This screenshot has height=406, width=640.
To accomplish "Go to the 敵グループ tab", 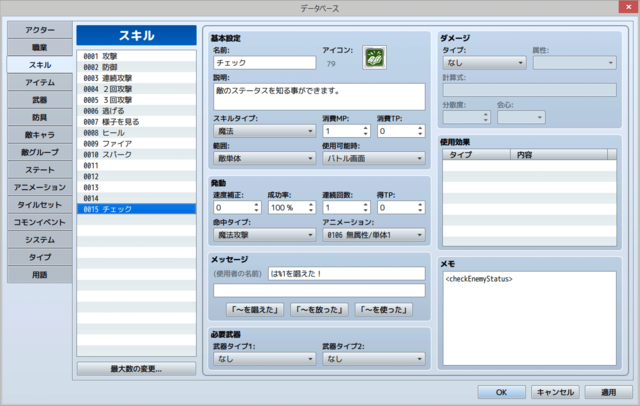I will 40,152.
